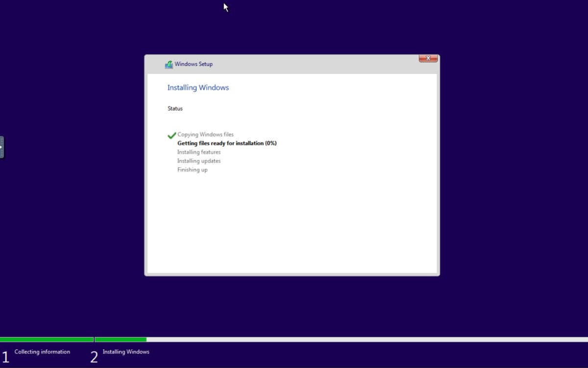Click the Windows Setup title icon
Viewport: 588px width, 368px height.
169,64
